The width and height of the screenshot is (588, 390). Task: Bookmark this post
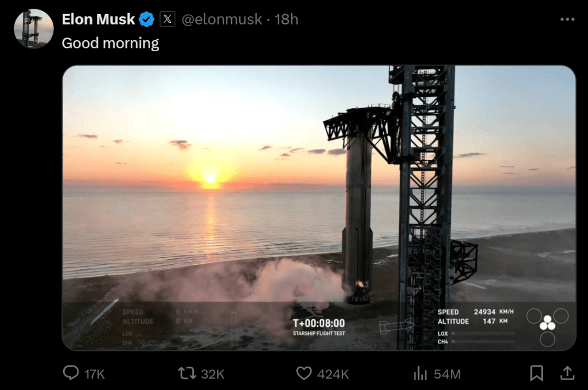click(536, 373)
